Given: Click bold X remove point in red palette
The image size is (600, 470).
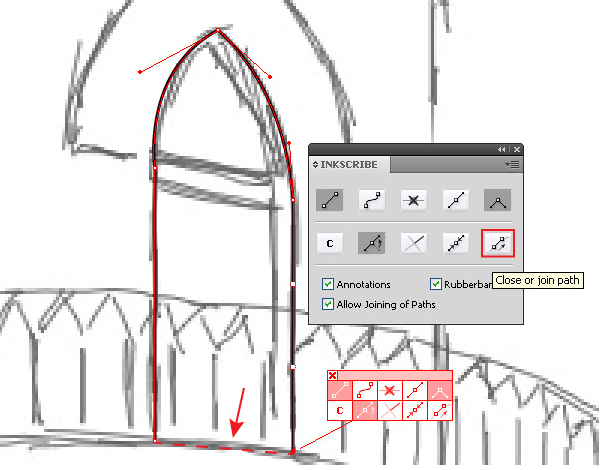Looking at the screenshot, I should (390, 390).
